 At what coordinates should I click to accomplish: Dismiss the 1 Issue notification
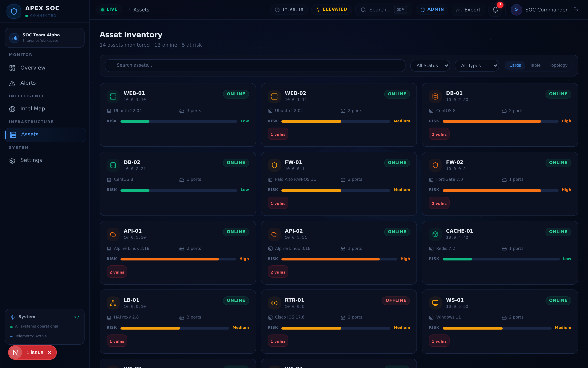[50, 352]
